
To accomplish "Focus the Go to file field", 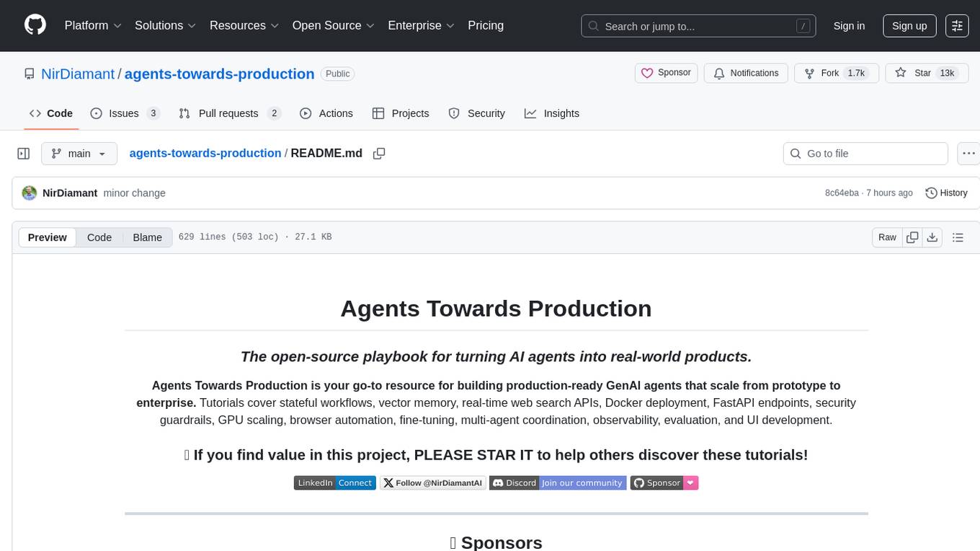I will coord(865,154).
